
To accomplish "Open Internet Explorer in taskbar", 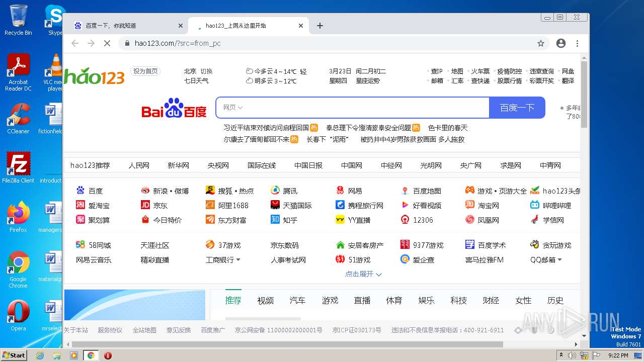I will (x=40, y=355).
